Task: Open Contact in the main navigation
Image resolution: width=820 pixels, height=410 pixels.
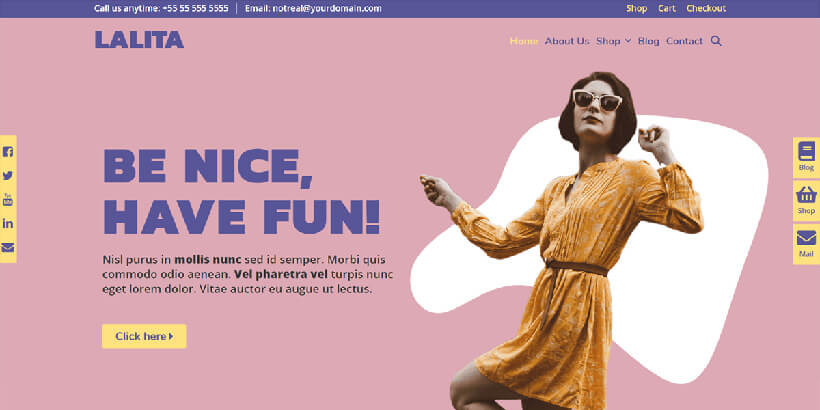Action: pos(684,41)
